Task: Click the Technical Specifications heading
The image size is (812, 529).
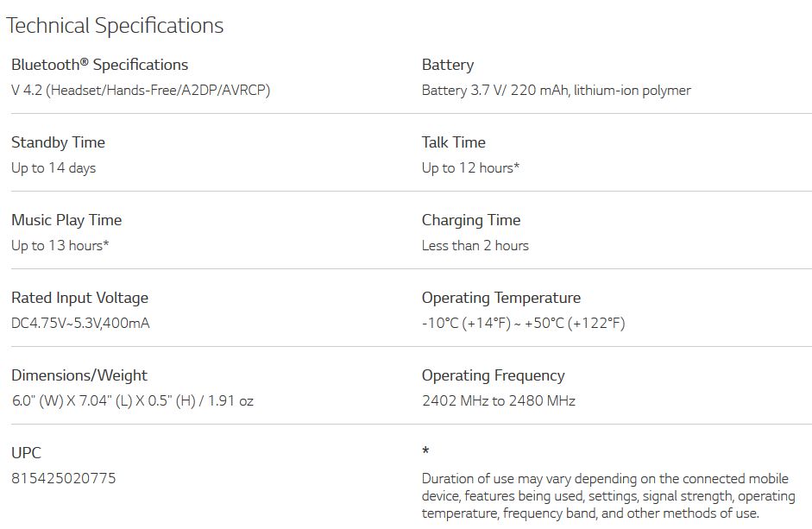Action: tap(115, 26)
